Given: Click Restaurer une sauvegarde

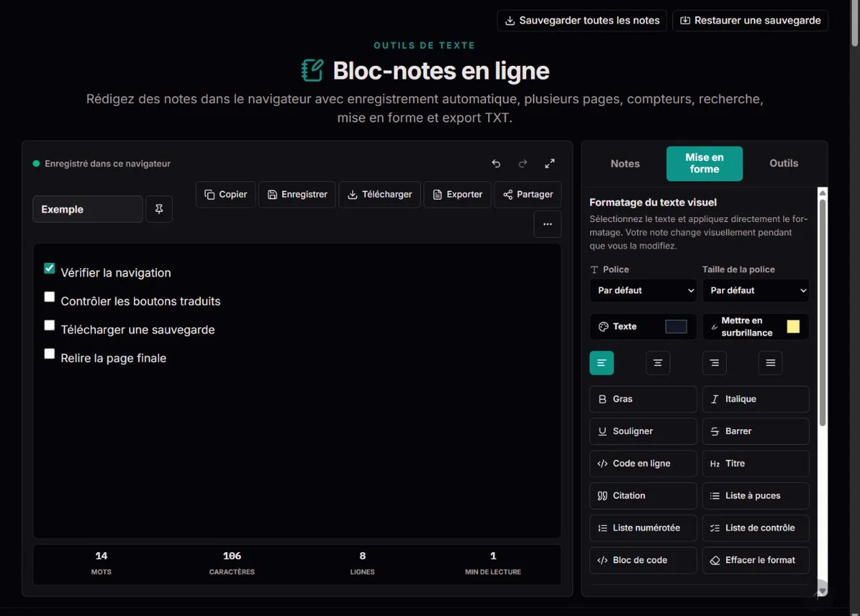Looking at the screenshot, I should [x=750, y=20].
